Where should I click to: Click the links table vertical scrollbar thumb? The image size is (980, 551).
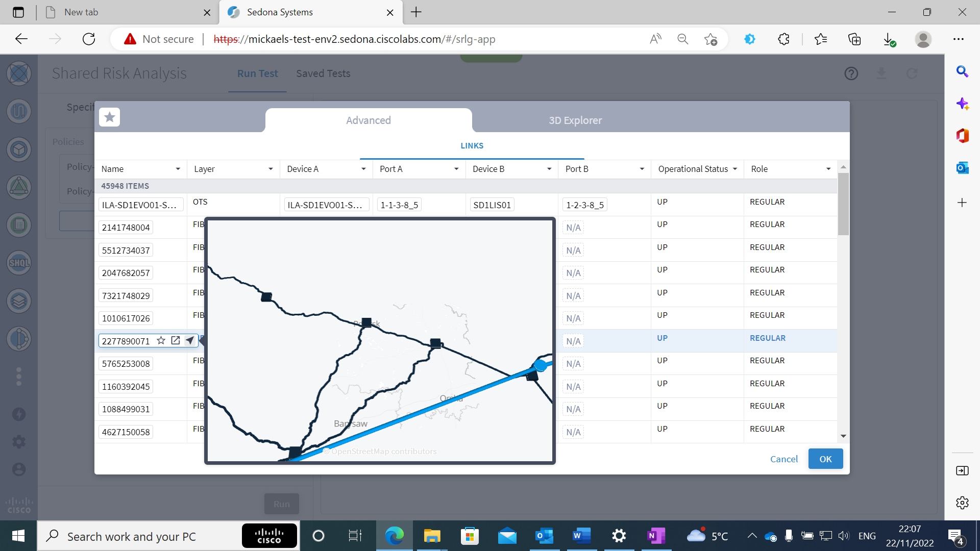point(843,204)
